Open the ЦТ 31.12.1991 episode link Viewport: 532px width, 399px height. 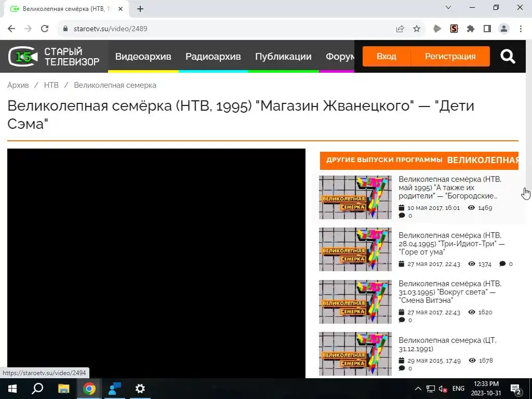[447, 344]
